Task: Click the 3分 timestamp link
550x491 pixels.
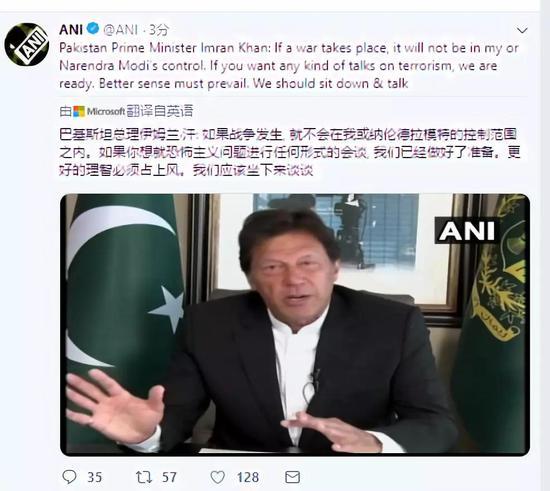Action: (159, 30)
